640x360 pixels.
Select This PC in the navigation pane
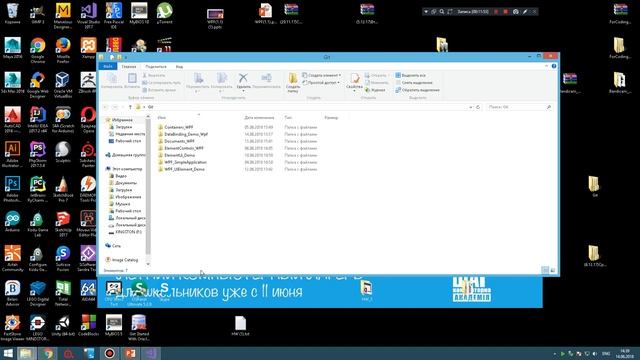click(x=127, y=169)
